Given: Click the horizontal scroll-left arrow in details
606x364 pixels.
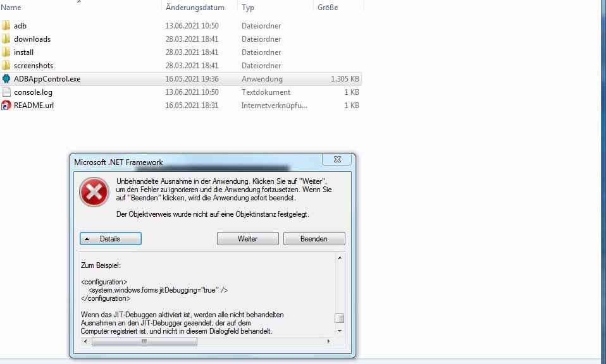Looking at the screenshot, I should pos(85,341).
